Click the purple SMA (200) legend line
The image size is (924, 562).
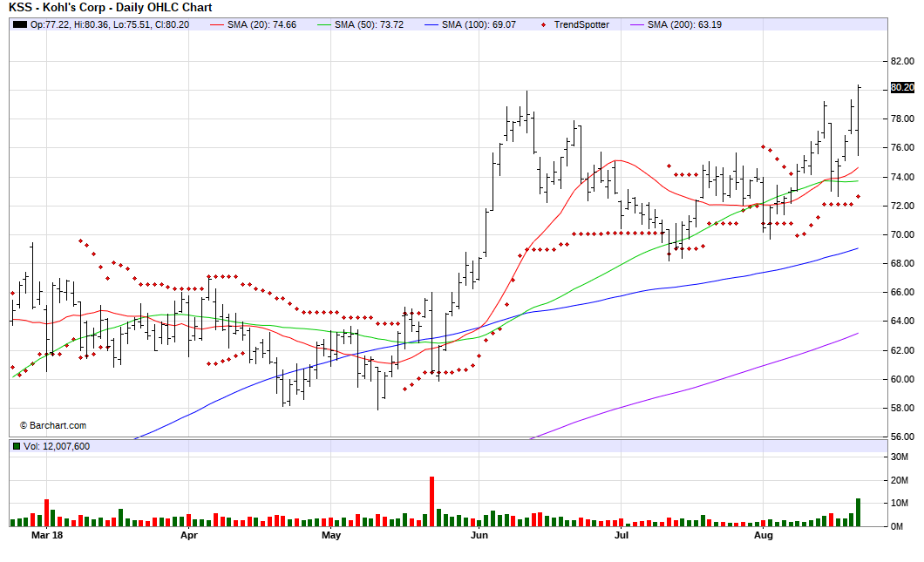pyautogui.click(x=637, y=24)
